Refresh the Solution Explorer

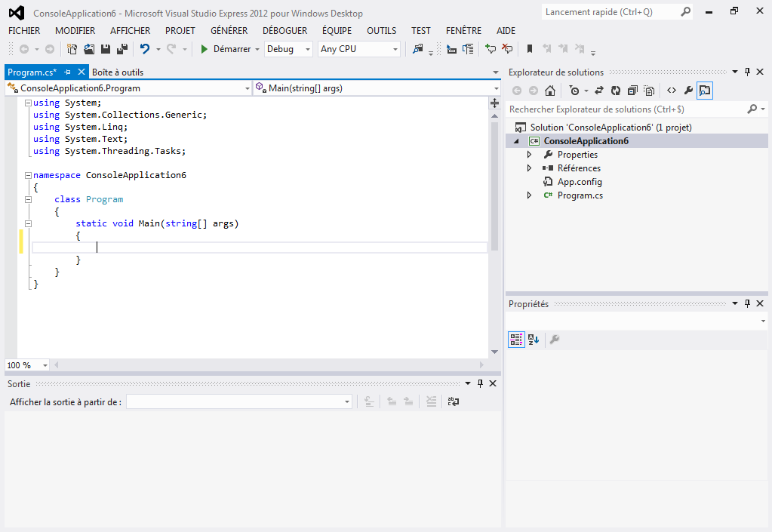pos(616,91)
